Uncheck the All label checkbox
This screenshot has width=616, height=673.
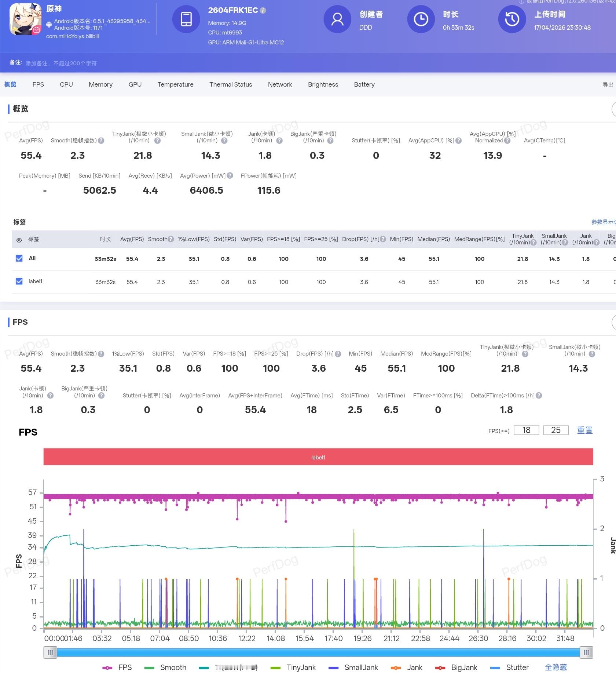coord(19,258)
